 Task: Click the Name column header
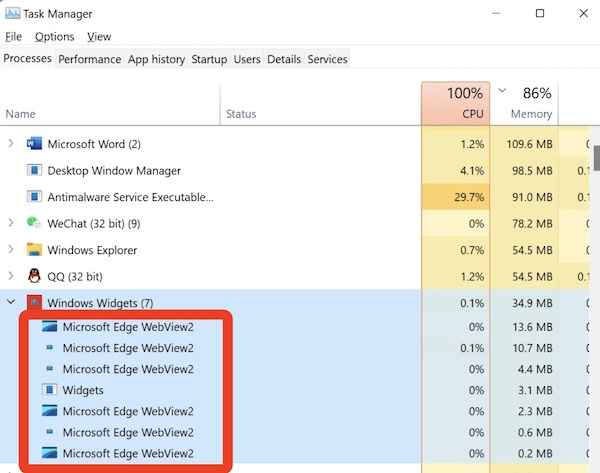click(20, 114)
